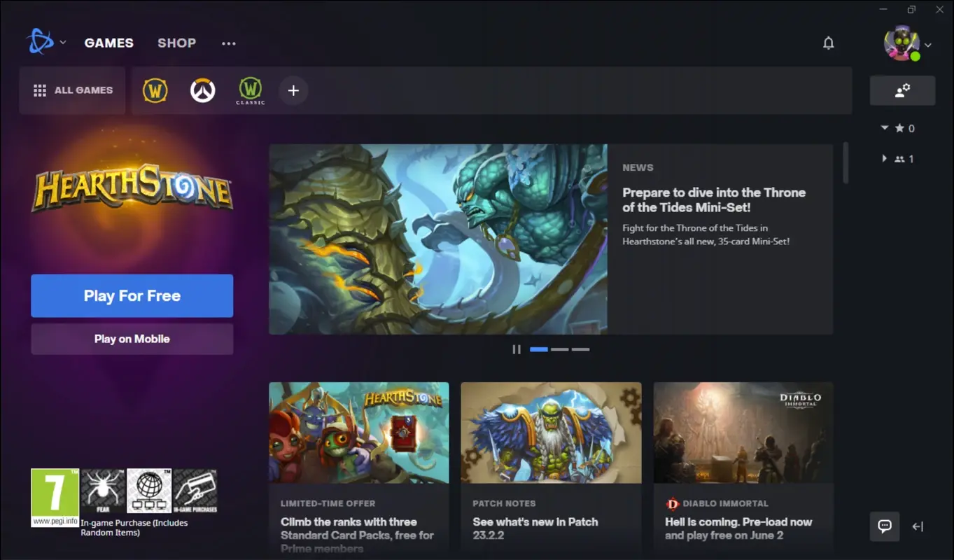Collapse the friends sidebar panel
This screenshot has height=560, width=954.
(x=917, y=526)
